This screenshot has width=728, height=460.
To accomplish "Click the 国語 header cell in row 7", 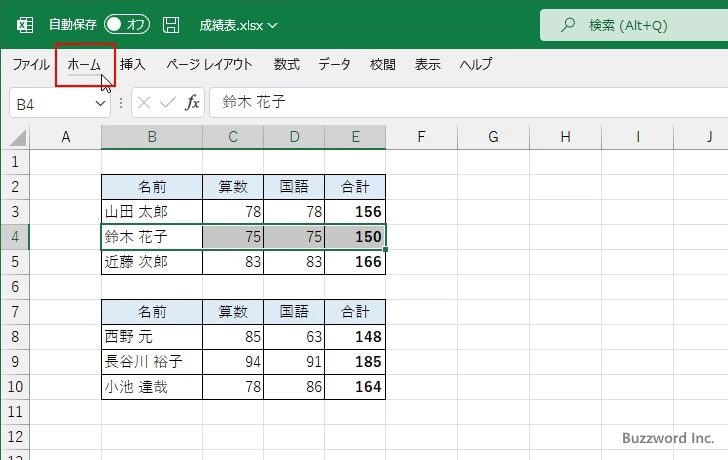I will 294,312.
